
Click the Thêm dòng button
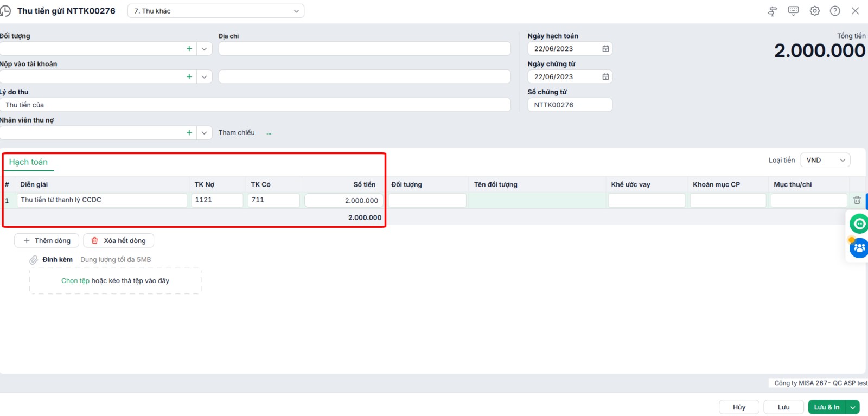pyautogui.click(x=47, y=241)
